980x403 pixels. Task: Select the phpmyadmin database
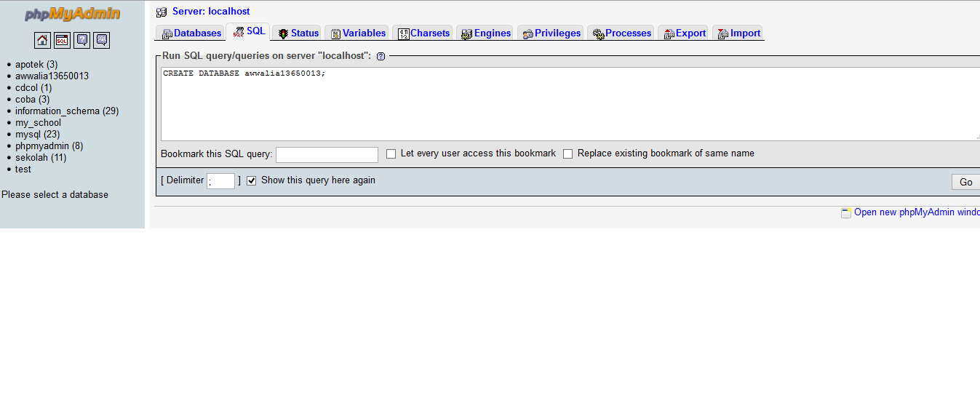point(49,145)
